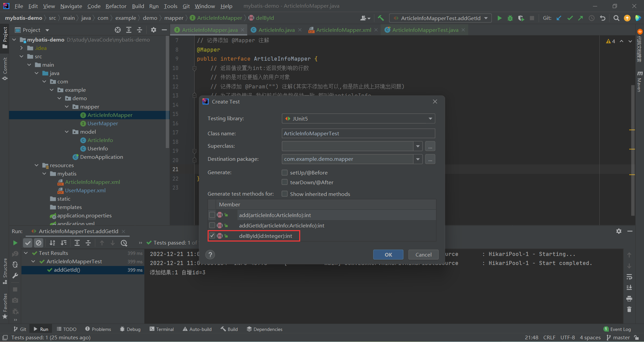Image resolution: width=644 pixels, height=342 pixels.
Task: Click Cancel in Create Test dialog
Action: [x=424, y=255]
